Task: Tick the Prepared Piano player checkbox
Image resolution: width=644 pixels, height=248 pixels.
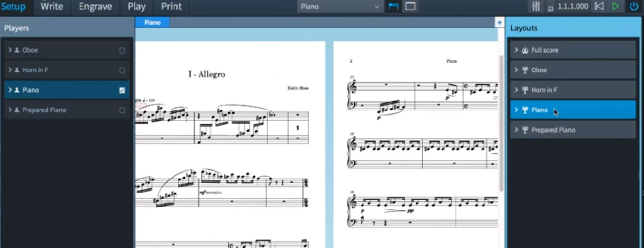Action: click(x=122, y=110)
